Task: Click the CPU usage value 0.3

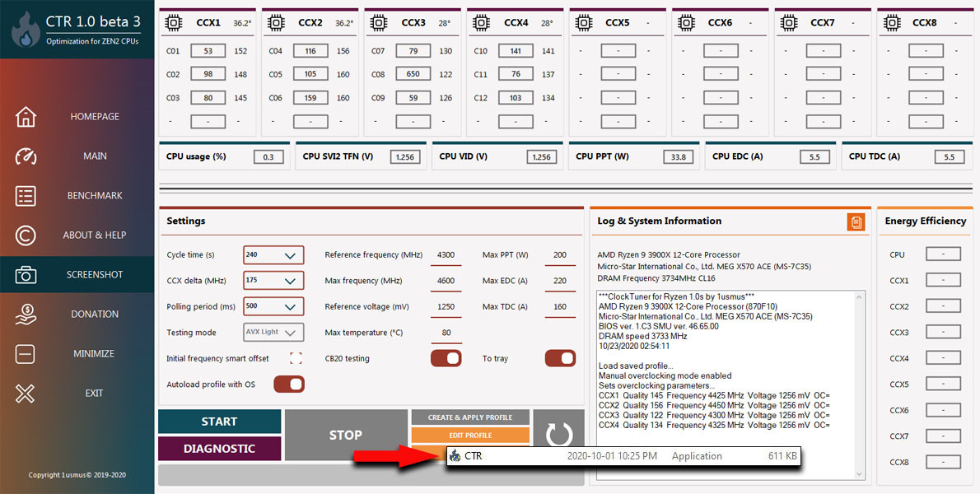Action: 268,156
